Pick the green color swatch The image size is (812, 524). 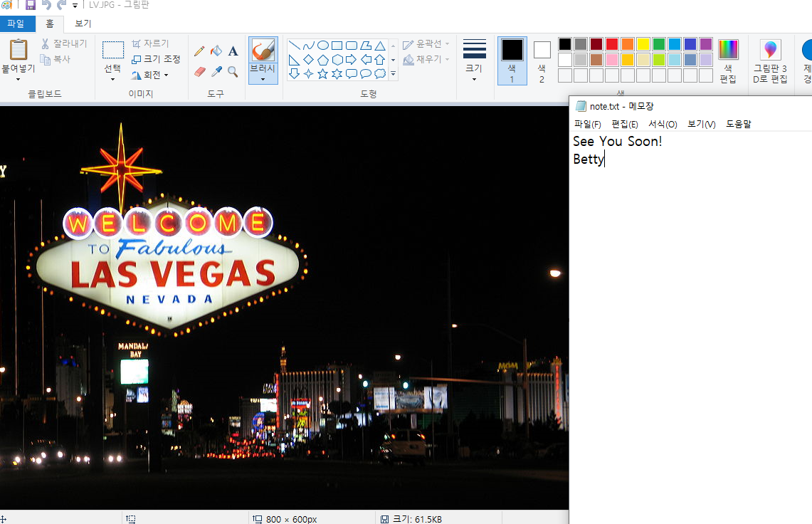tap(659, 44)
